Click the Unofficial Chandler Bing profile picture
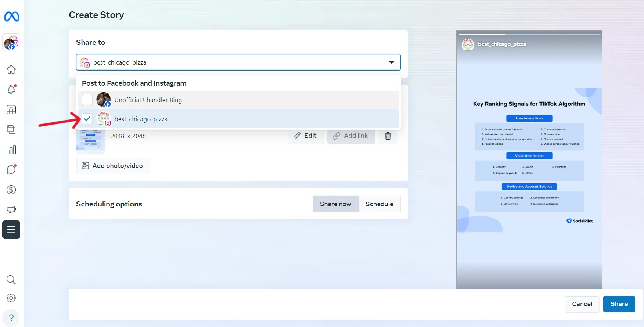 103,100
